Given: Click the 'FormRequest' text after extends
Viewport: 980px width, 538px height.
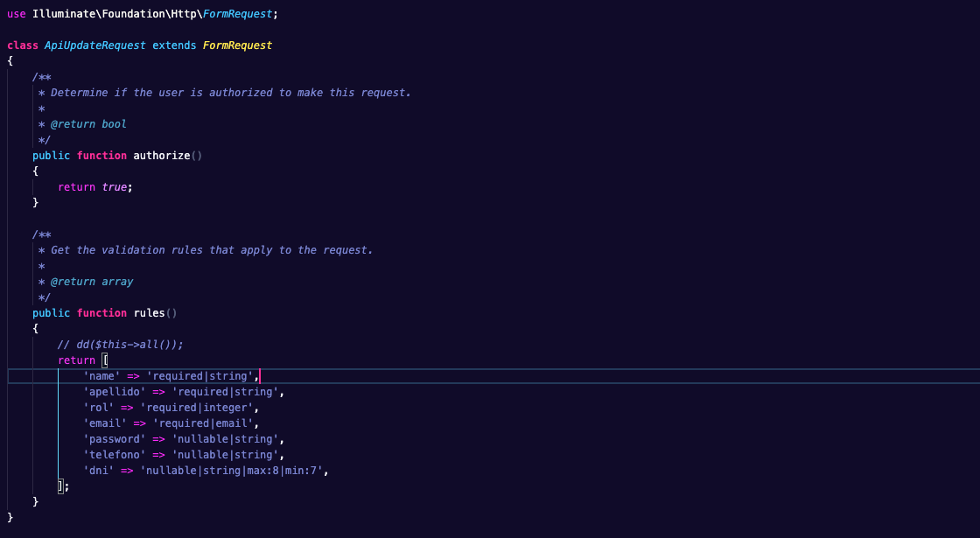Looking at the screenshot, I should [x=237, y=45].
